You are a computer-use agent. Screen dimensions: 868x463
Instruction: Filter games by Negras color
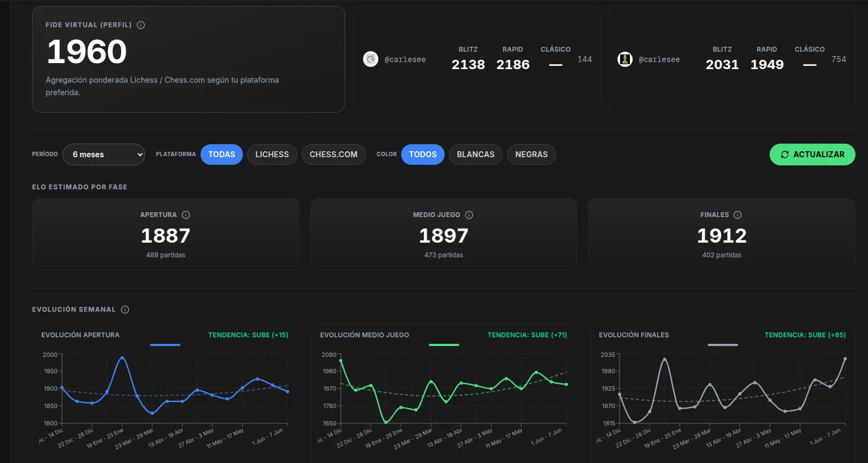point(532,155)
